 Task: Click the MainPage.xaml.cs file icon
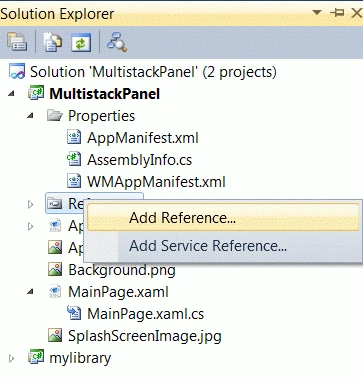pos(74,313)
